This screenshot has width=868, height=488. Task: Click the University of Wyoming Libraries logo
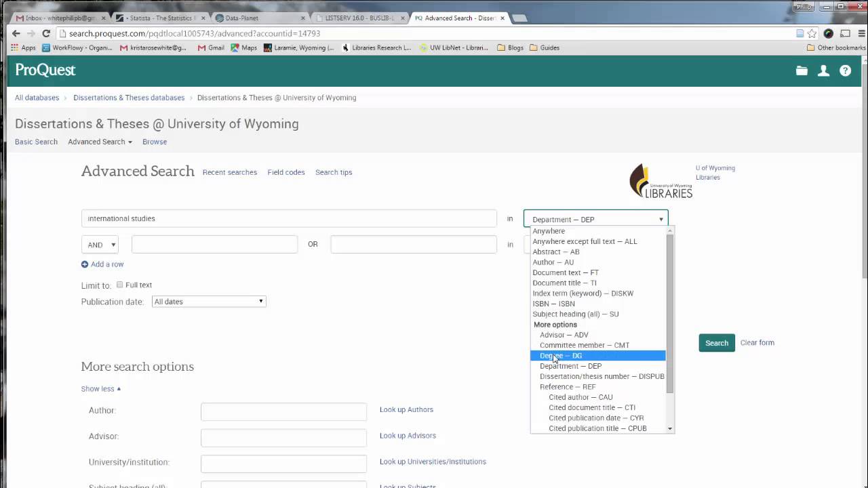coord(660,181)
